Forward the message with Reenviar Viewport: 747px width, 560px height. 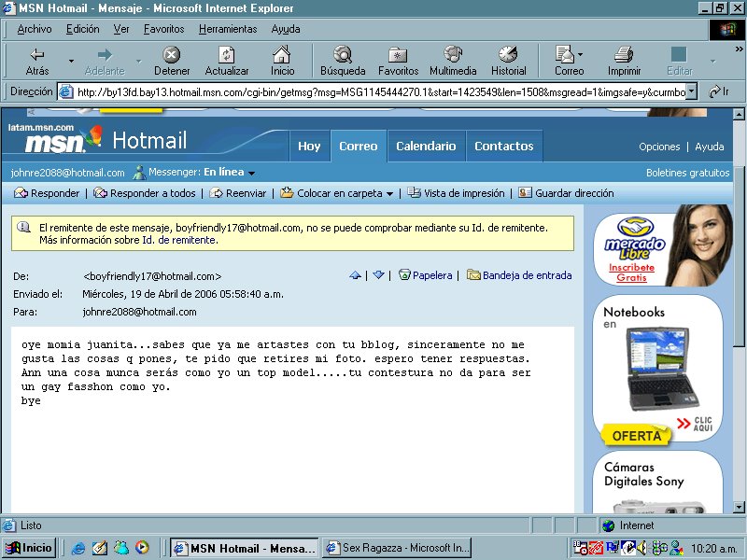[238, 193]
